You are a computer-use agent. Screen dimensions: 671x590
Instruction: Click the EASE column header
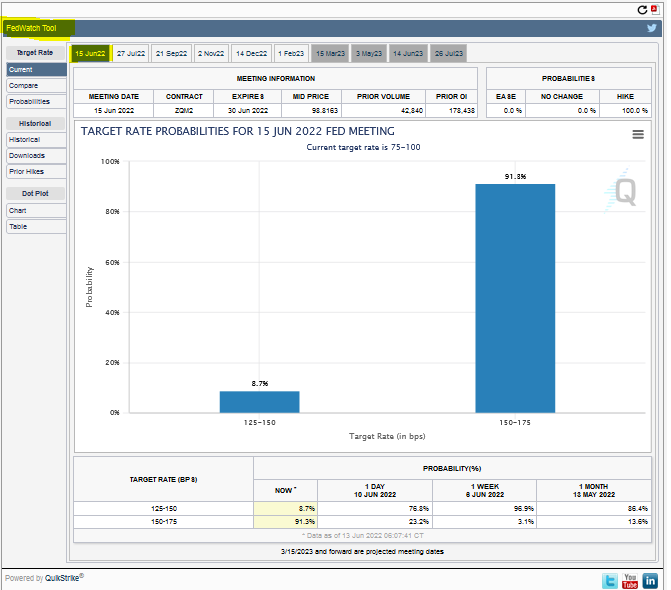coord(506,97)
